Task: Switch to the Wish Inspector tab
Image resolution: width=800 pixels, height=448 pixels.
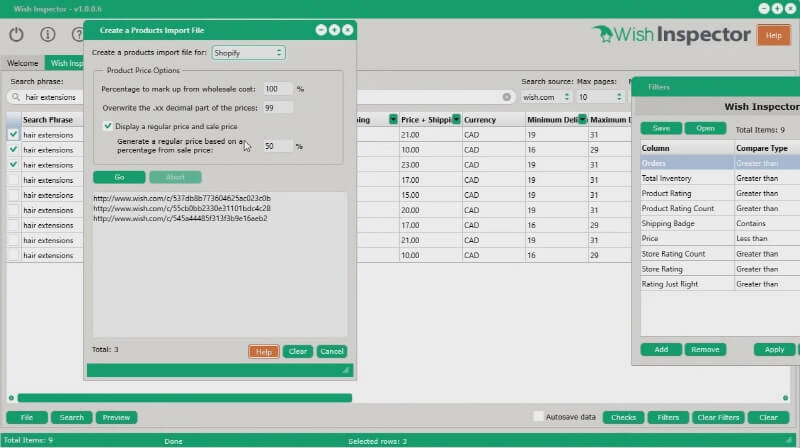Action: (x=64, y=63)
